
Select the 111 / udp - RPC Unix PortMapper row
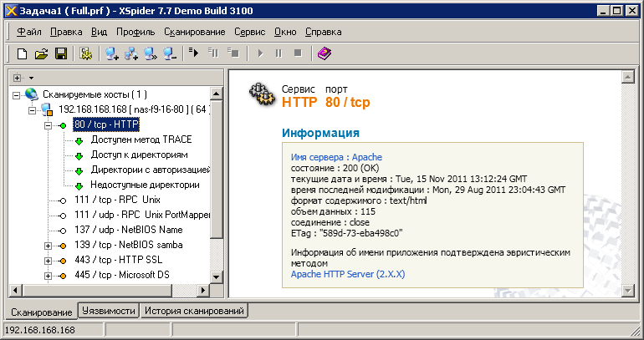pyautogui.click(x=142, y=215)
